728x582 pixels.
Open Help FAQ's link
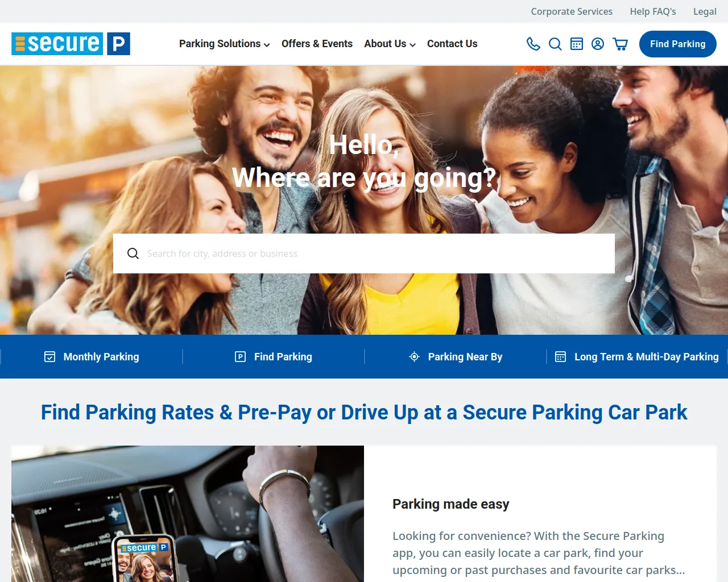coord(653,11)
